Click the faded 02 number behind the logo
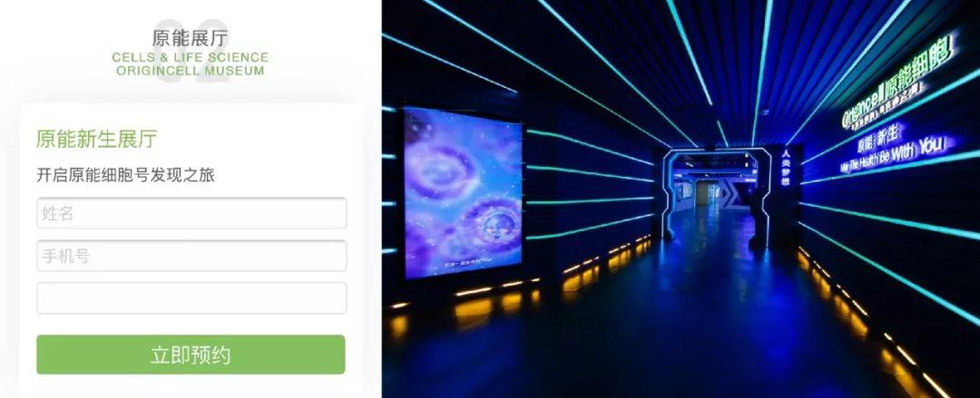 [190, 52]
